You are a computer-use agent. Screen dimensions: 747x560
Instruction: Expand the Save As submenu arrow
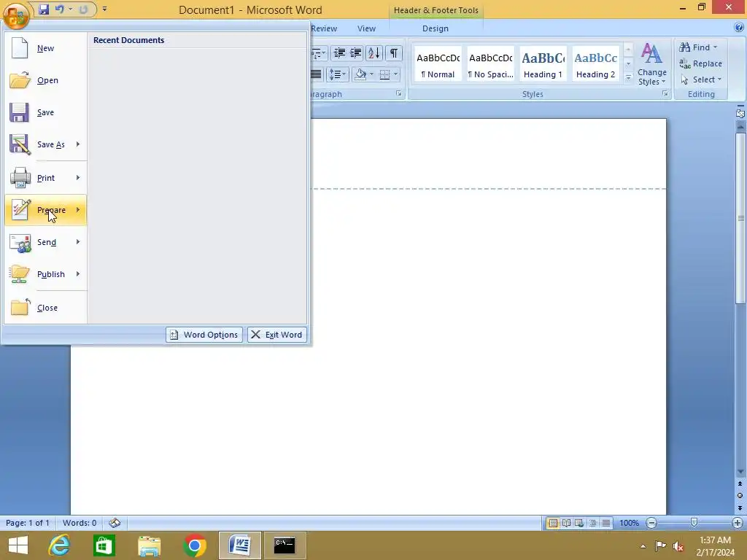pos(78,144)
